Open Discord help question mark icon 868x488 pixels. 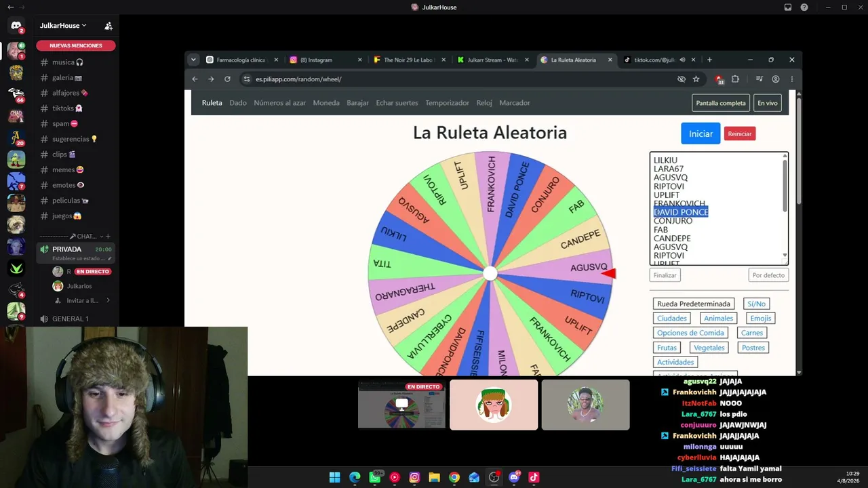pos(804,7)
